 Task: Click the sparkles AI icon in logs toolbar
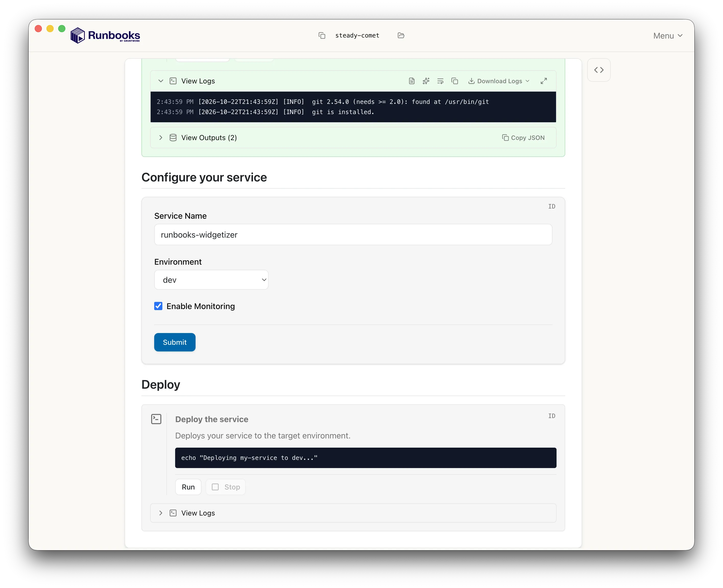click(426, 81)
